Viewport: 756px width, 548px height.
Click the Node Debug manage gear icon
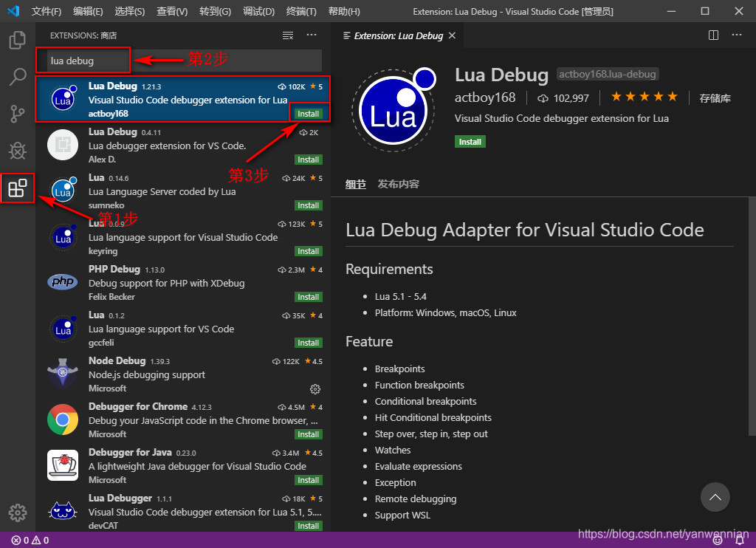pos(315,388)
